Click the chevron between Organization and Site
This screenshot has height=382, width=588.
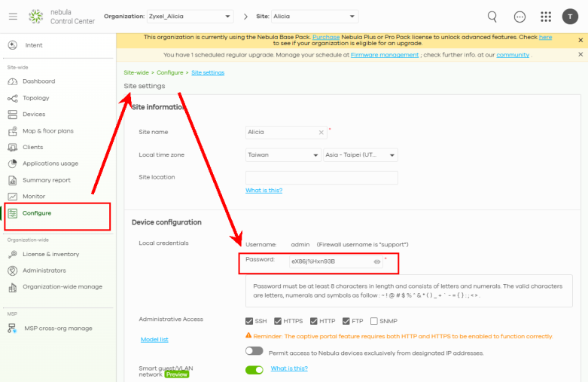point(245,17)
